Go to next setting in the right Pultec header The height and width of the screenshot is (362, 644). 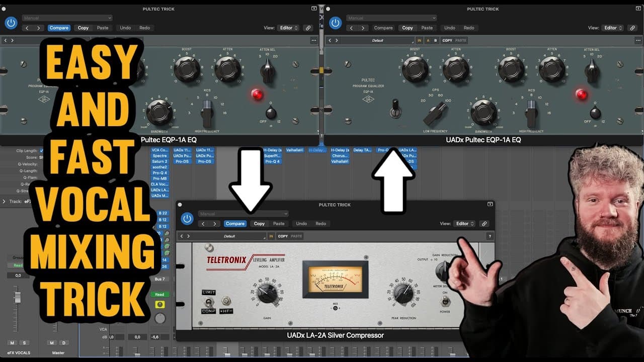363,28
